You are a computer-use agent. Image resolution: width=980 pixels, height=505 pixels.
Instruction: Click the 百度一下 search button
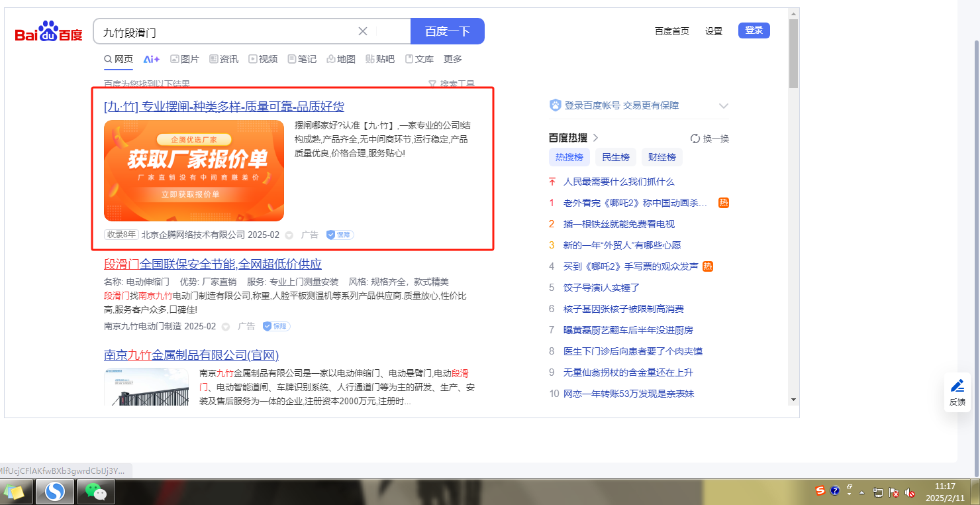coord(448,31)
